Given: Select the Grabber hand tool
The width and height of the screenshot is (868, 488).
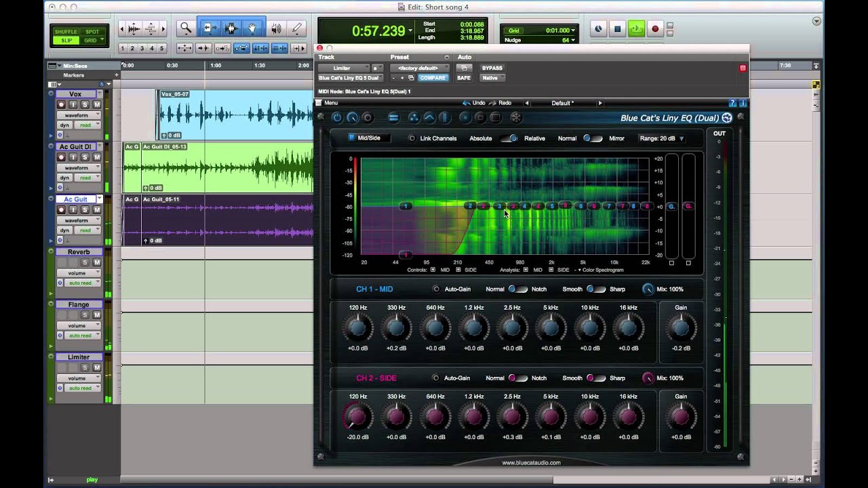Looking at the screenshot, I should click(x=252, y=28).
